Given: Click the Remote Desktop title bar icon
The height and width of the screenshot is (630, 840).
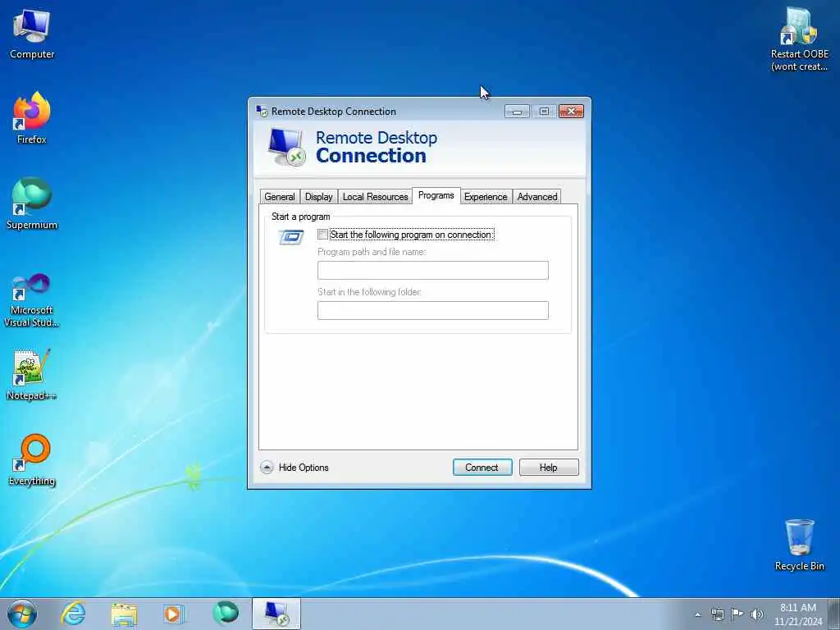Looking at the screenshot, I should pyautogui.click(x=262, y=111).
